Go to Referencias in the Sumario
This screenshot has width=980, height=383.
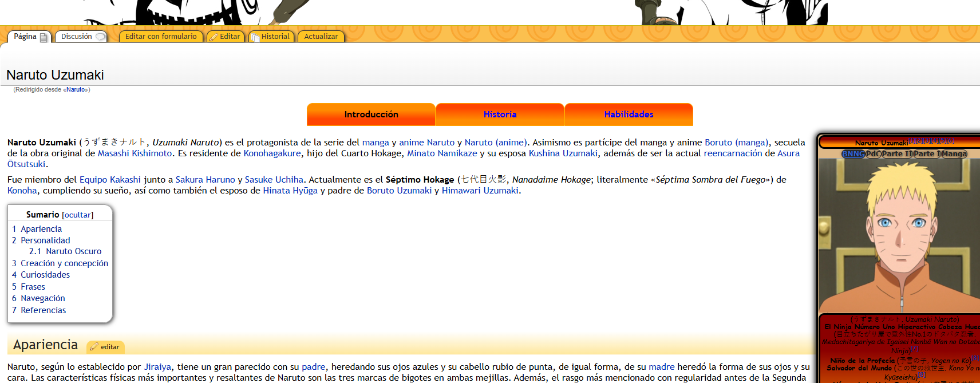point(44,310)
